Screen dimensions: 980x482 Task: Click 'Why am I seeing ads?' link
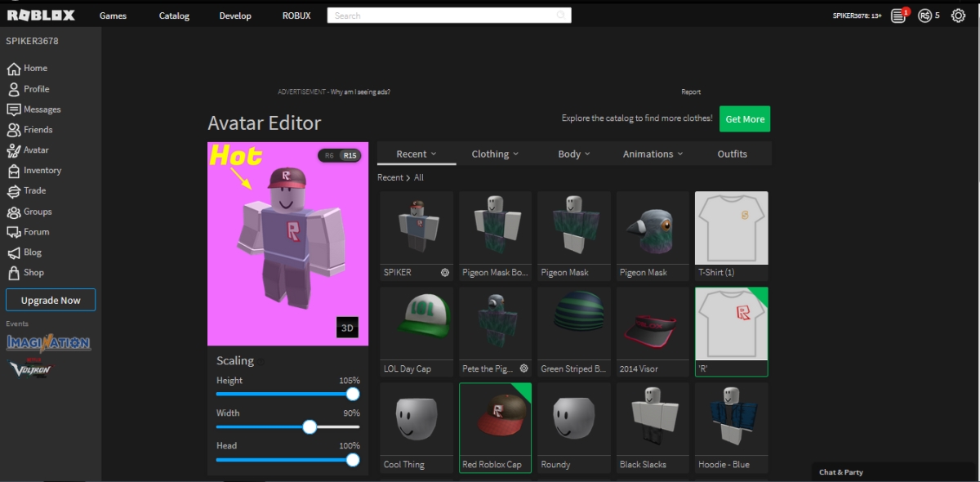point(359,92)
